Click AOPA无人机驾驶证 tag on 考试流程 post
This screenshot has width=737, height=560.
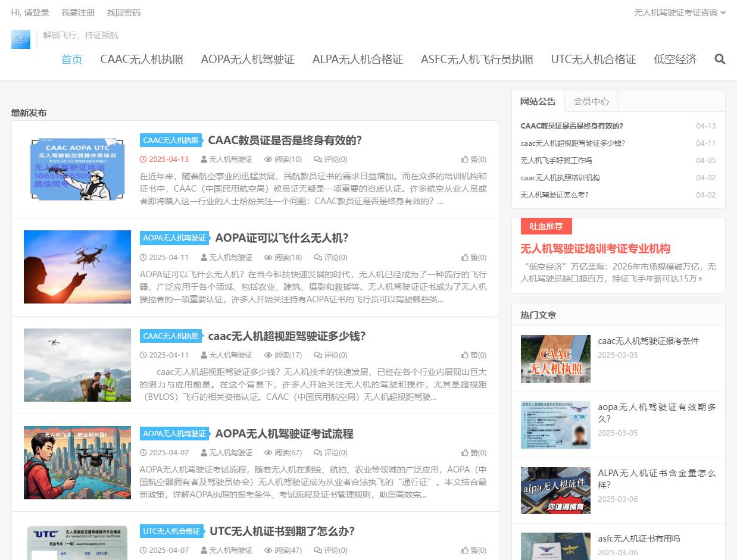[174, 434]
